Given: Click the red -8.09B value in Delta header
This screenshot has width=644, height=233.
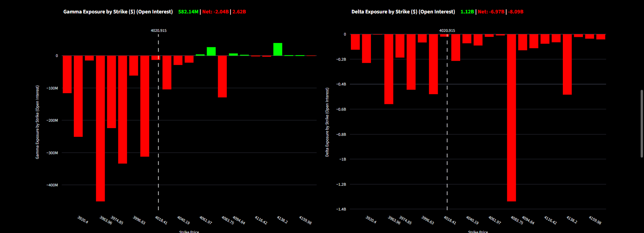Looking at the screenshot, I should click(x=516, y=12).
